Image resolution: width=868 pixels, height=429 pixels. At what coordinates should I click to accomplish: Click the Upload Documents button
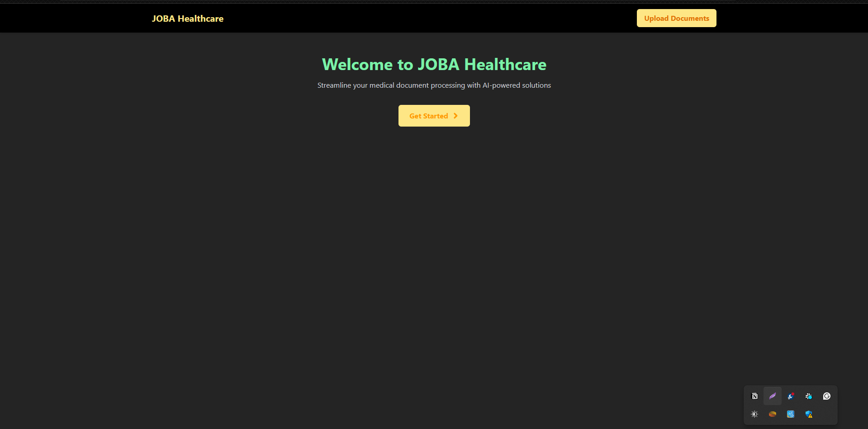[x=676, y=18]
